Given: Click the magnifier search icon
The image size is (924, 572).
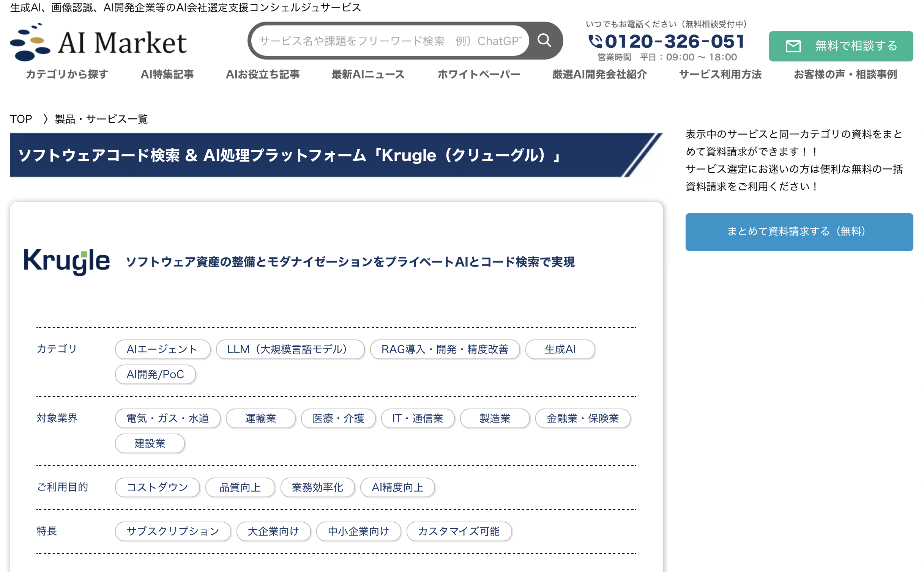Looking at the screenshot, I should tap(544, 40).
